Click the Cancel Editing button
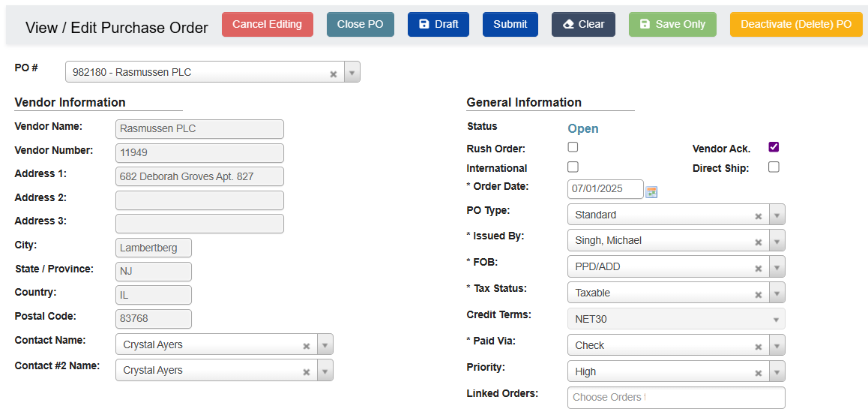 pyautogui.click(x=268, y=25)
